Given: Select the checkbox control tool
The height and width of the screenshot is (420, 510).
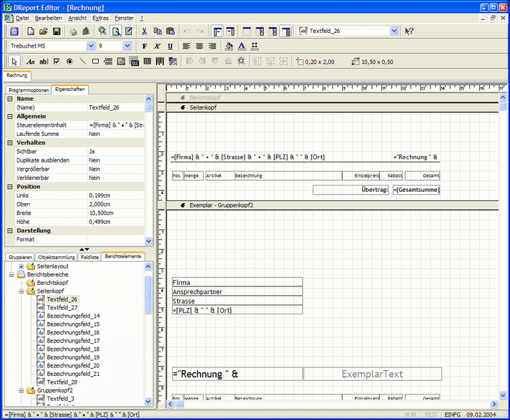Looking at the screenshot, I should pos(57,62).
